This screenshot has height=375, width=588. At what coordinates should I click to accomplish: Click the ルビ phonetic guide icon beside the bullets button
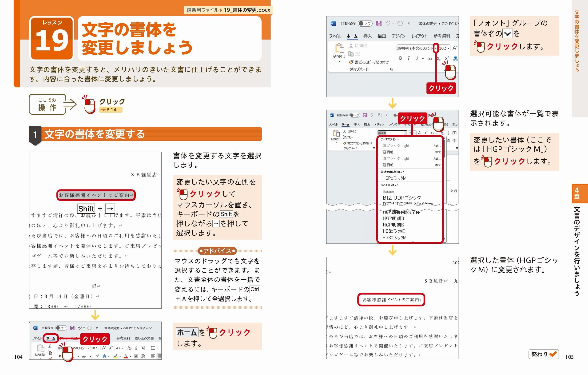pos(136,348)
